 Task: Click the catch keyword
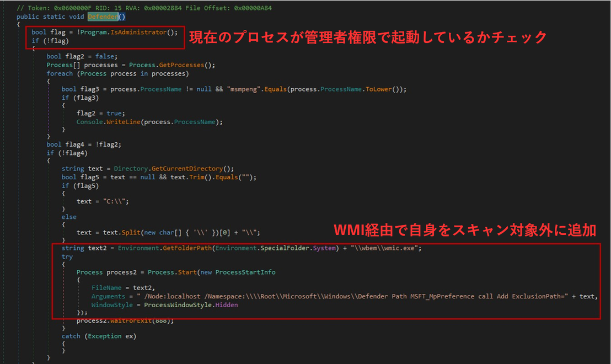click(71, 336)
